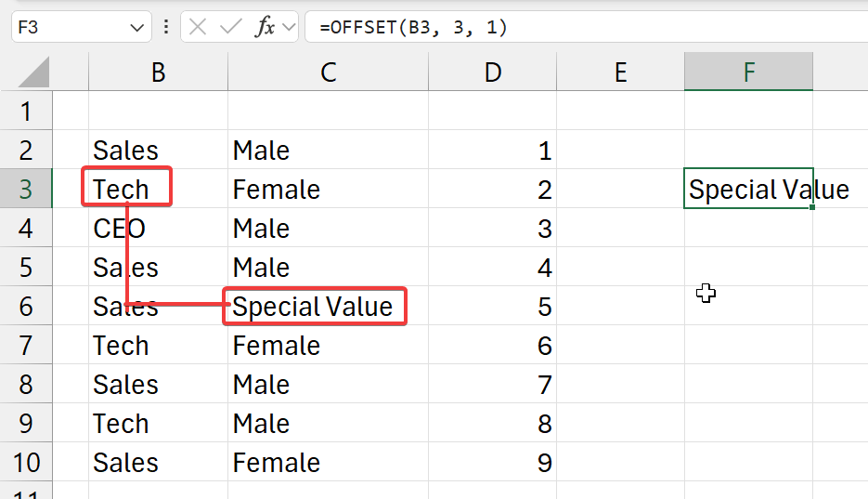Select column C header

pyautogui.click(x=328, y=72)
